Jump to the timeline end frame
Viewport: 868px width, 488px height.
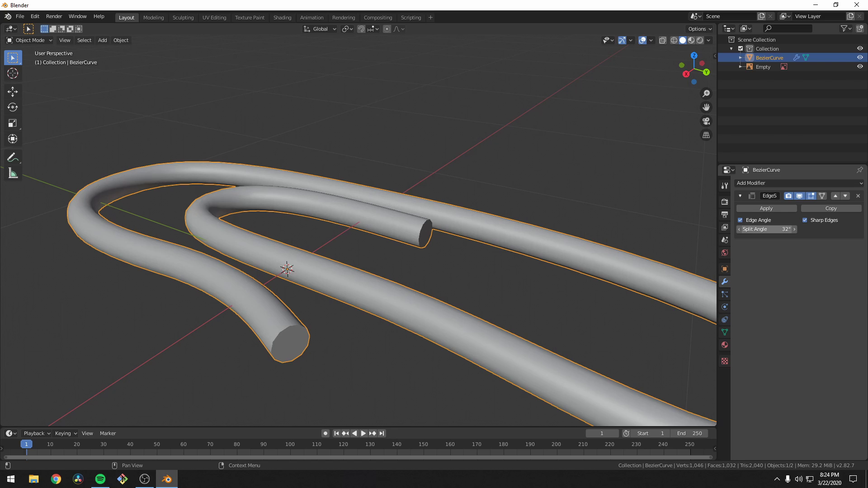[382, 433]
